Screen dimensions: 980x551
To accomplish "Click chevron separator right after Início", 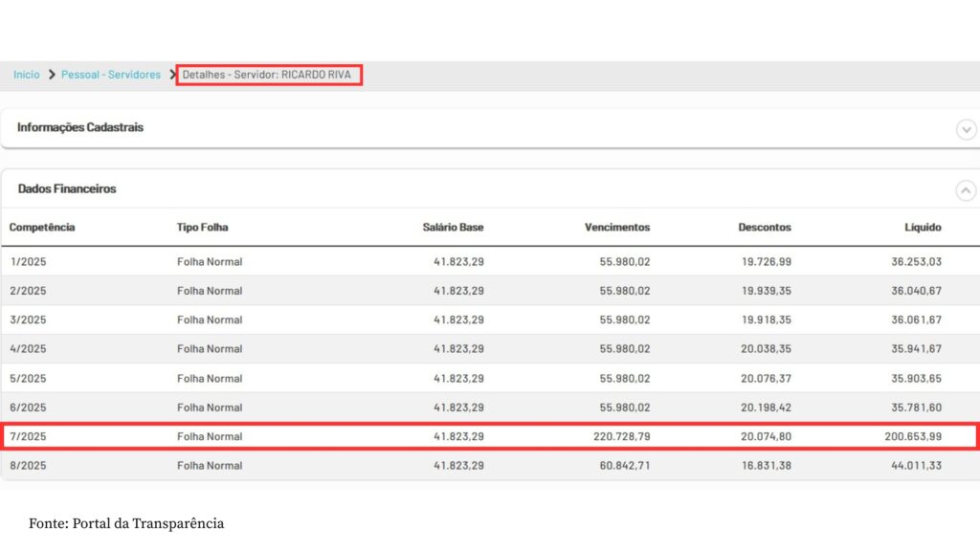I will coord(52,75).
